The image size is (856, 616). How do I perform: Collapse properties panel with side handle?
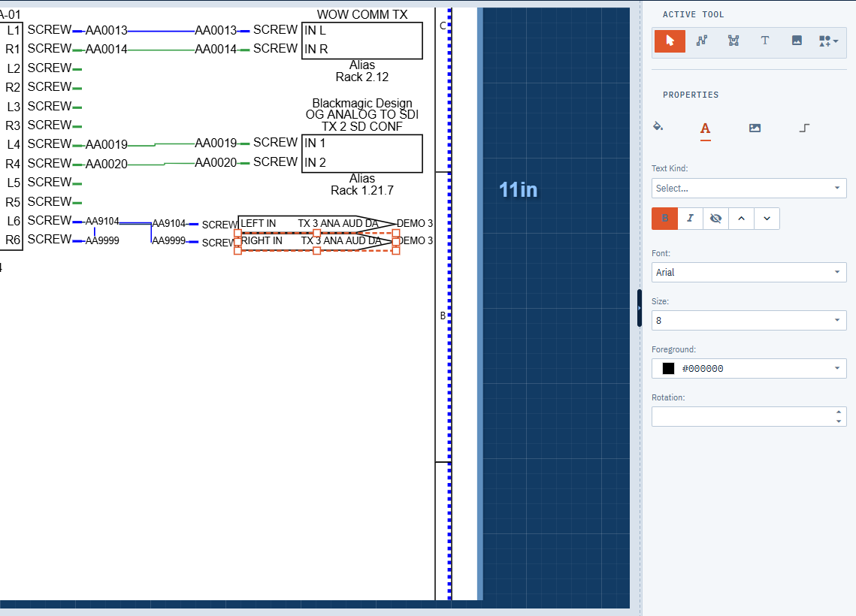pyautogui.click(x=640, y=308)
